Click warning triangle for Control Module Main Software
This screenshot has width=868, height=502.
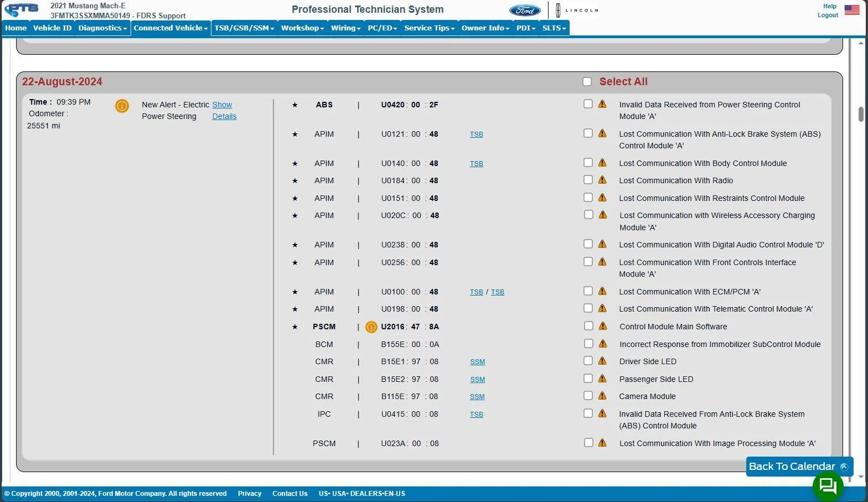[x=602, y=326]
